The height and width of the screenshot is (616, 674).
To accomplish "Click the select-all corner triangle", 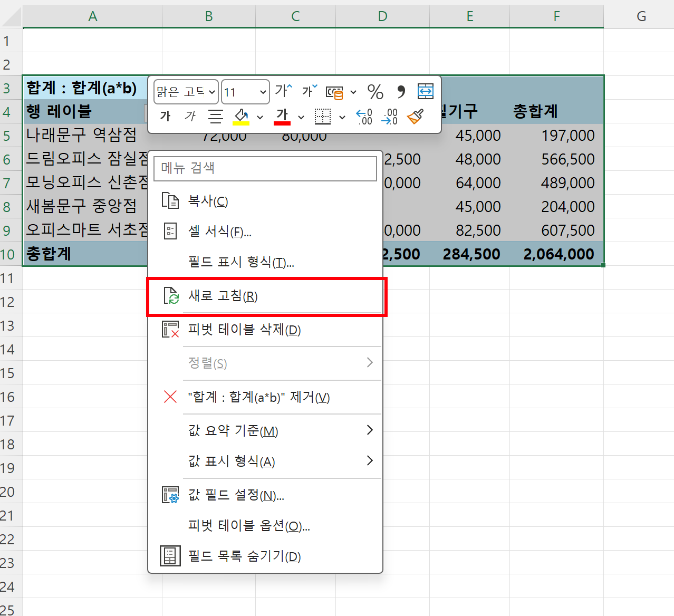I will pos(11,16).
